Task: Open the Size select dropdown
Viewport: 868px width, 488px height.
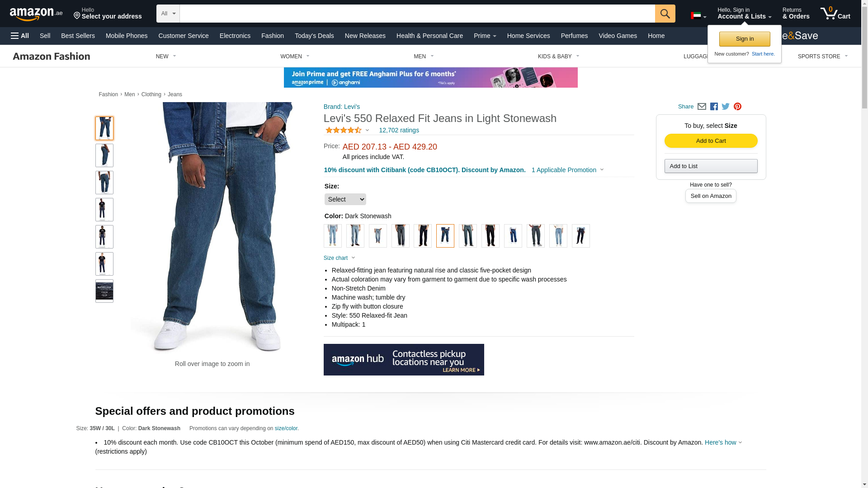Action: coord(345,199)
